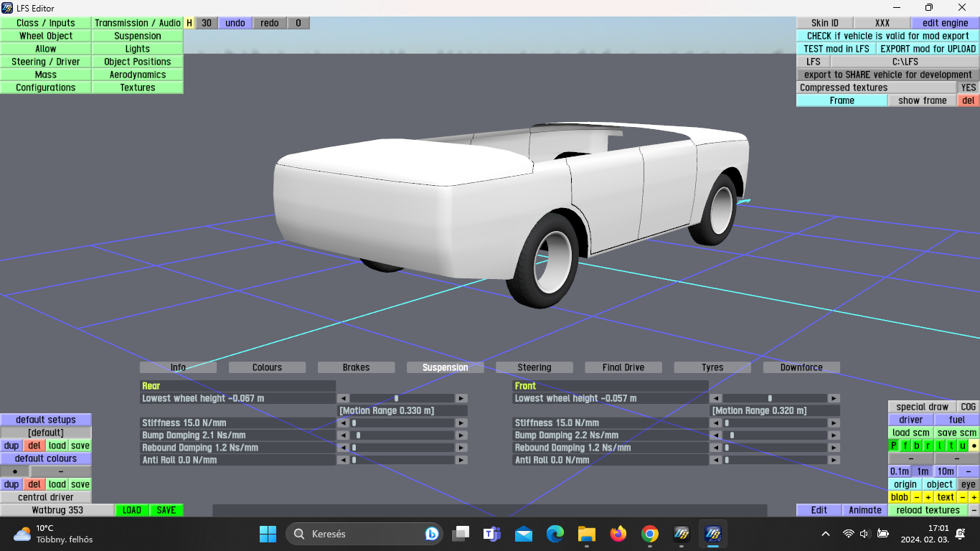Viewport: 980px width, 551px height.
Task: Open the Aerodynamics menu
Action: pyautogui.click(x=138, y=75)
